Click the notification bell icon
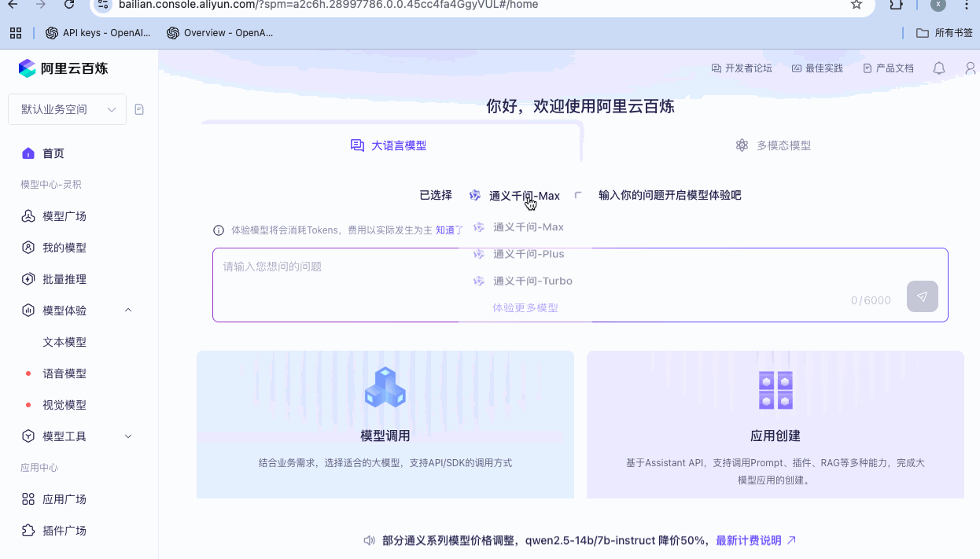This screenshot has width=980, height=559. pyautogui.click(x=938, y=68)
